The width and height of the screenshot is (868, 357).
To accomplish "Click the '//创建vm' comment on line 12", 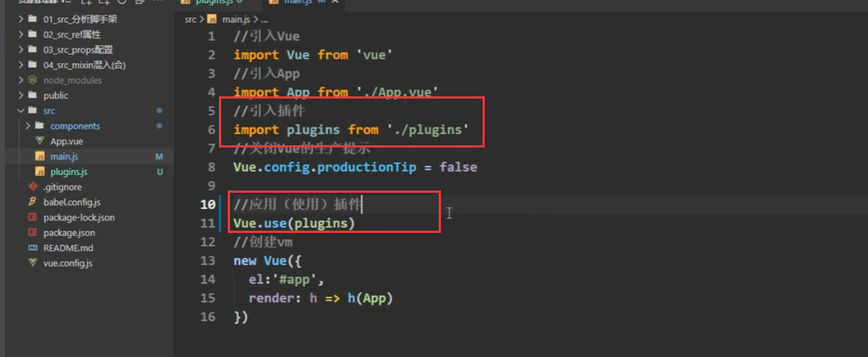I will [x=263, y=242].
